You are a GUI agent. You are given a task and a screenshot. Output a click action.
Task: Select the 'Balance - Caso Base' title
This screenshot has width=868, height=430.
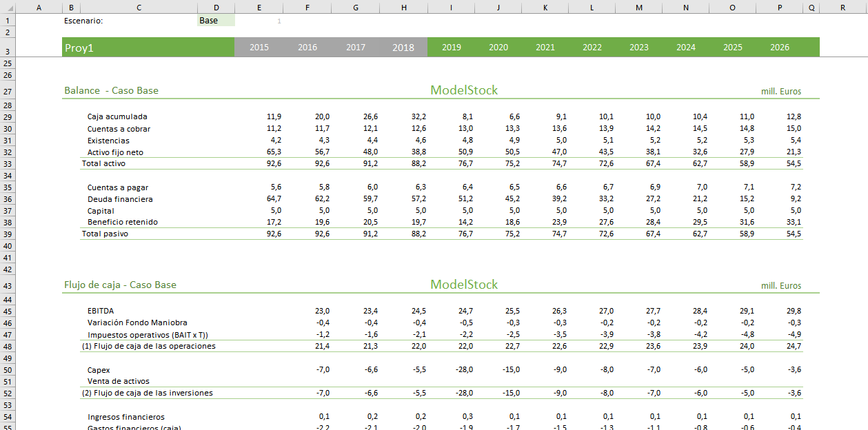coord(111,90)
